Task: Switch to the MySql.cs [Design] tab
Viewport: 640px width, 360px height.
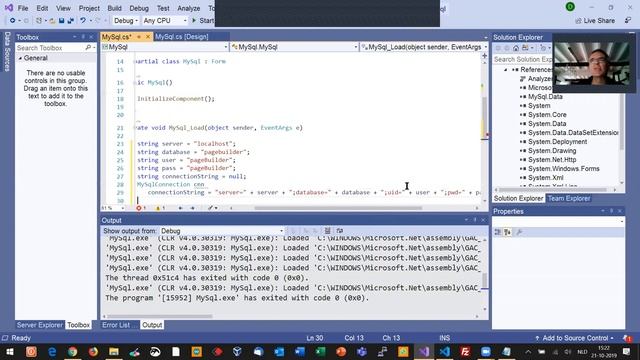Action: coord(182,37)
